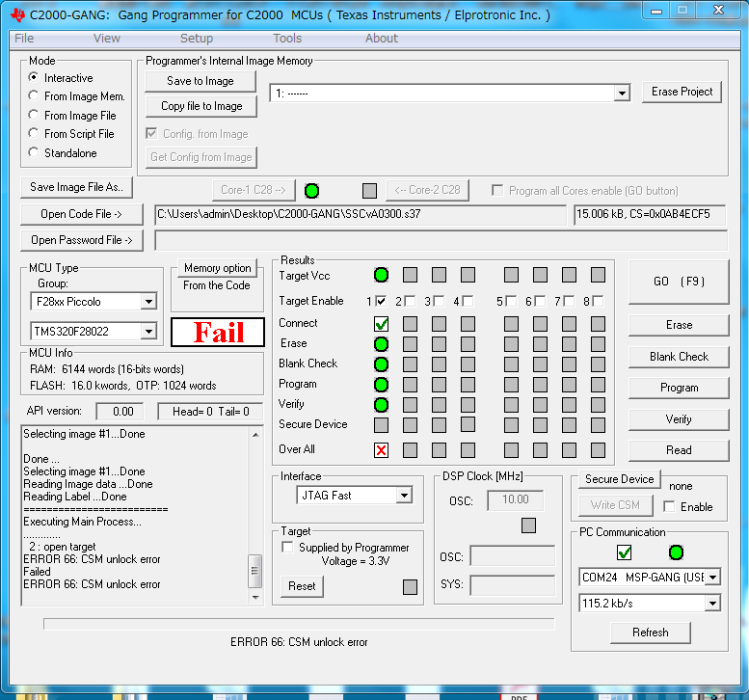The image size is (749, 700).
Task: Click the gray Connect indicator for target 5
Action: tap(511, 324)
